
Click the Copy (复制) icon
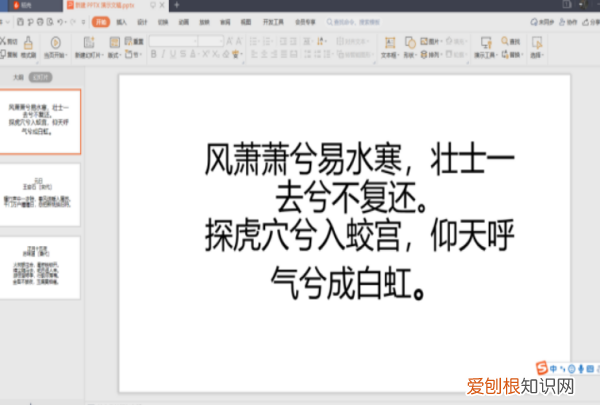pos(3,54)
